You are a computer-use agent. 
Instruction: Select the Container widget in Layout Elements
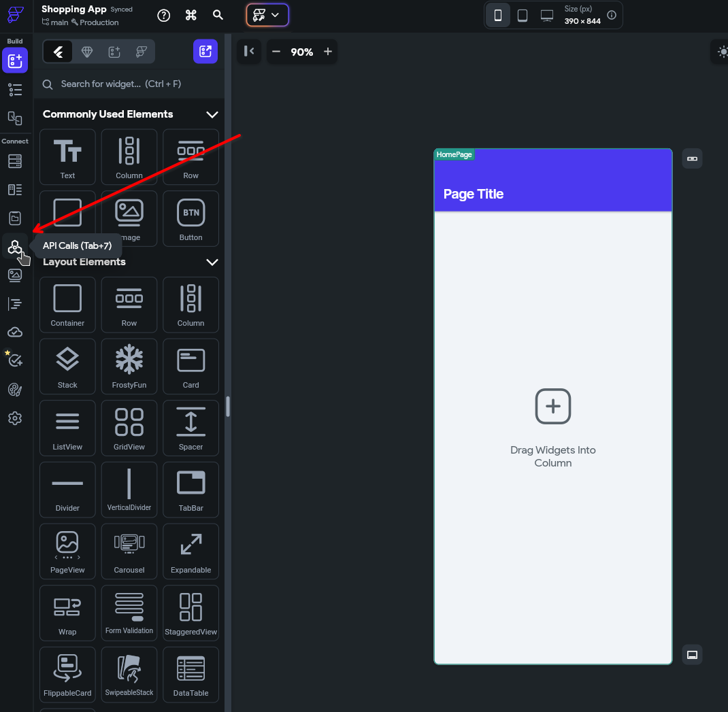pyautogui.click(x=67, y=305)
